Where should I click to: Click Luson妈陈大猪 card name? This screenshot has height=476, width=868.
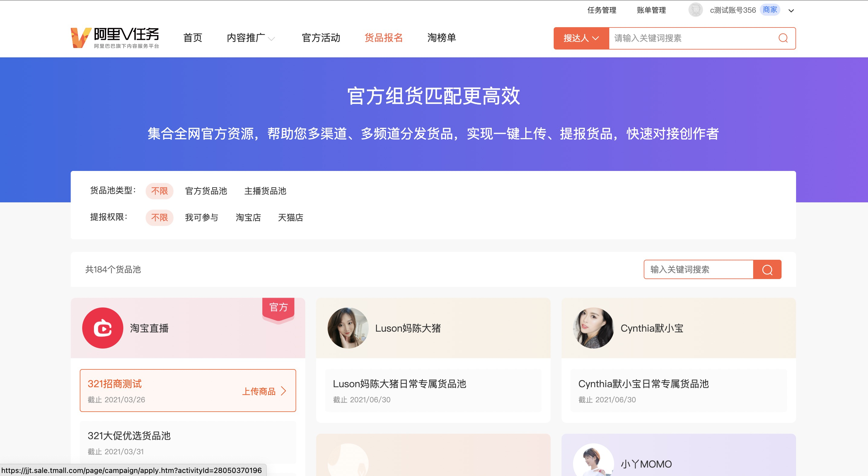tap(408, 328)
